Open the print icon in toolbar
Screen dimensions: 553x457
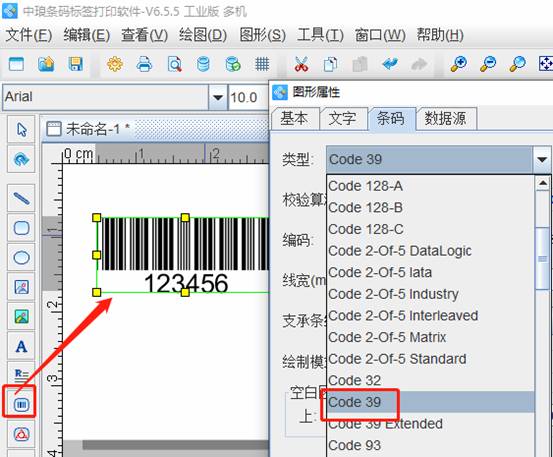[x=144, y=65]
